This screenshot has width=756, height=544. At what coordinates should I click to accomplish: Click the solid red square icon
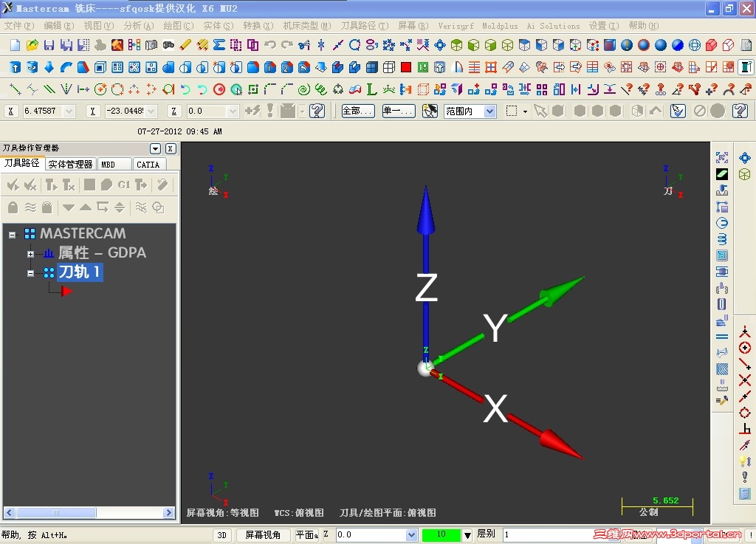(x=406, y=67)
